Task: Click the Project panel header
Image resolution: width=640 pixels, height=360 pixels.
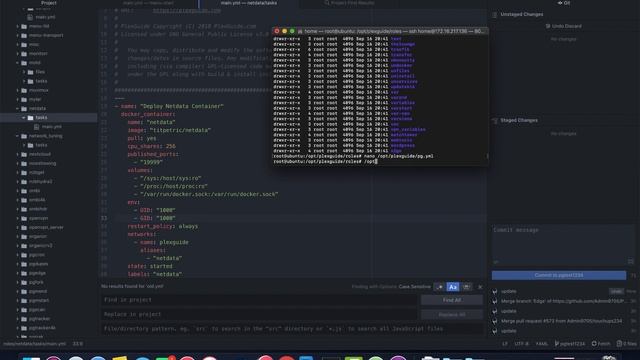Action: (49, 3)
